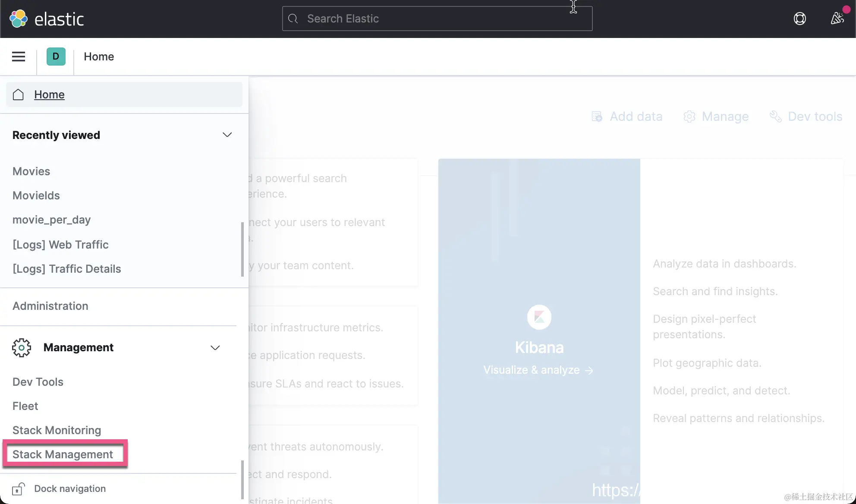Open the help lifebuoy icon

(x=799, y=19)
